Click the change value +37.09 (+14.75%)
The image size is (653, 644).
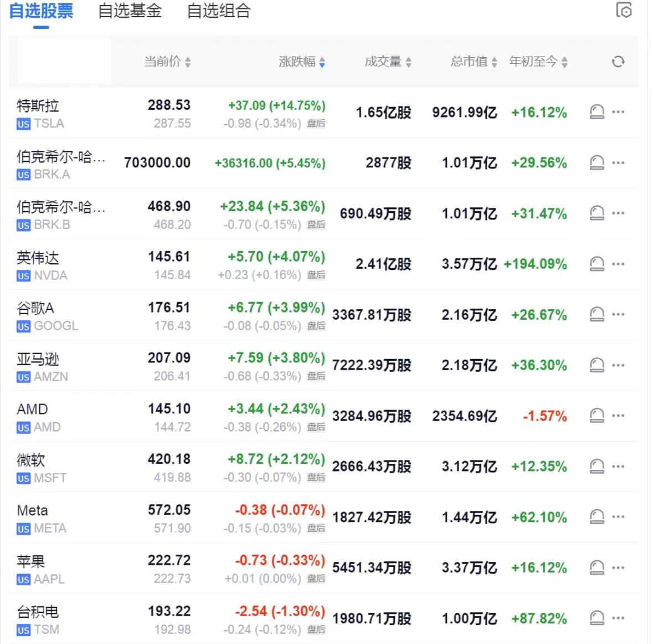point(276,105)
